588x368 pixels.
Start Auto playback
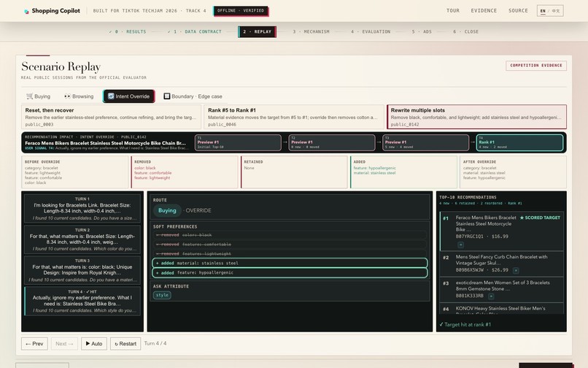pyautogui.click(x=94, y=344)
